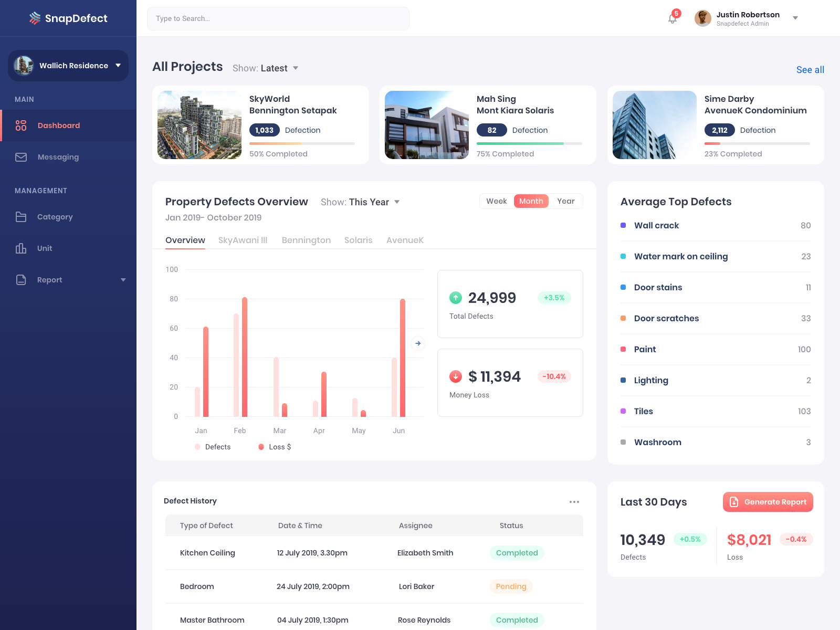Select the AvenueK tab
This screenshot has width=840, height=630.
coord(405,240)
